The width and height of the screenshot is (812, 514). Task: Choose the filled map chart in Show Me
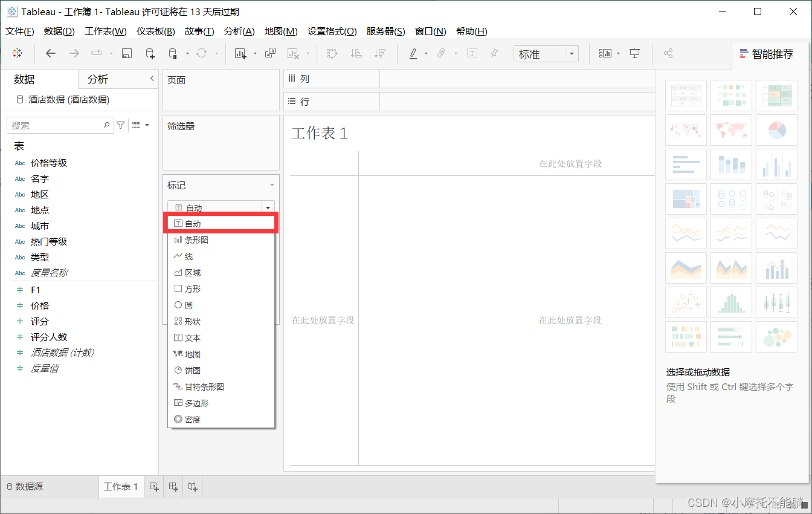pos(731,130)
